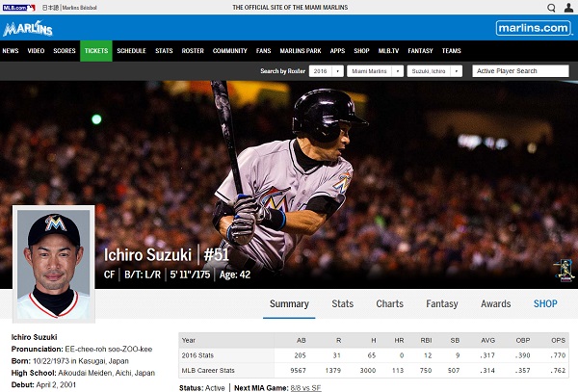Click the Marlins team logo
Image resolution: width=578 pixels, height=392 pixels.
(28, 28)
